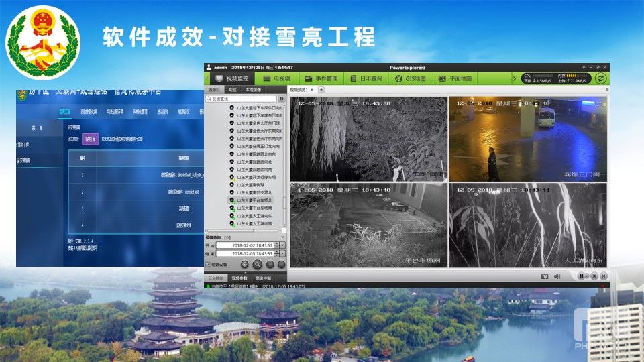Image resolution: width=644 pixels, height=362 pixels.
Task: Close the 视频预览1 tab
Action: click(312, 89)
